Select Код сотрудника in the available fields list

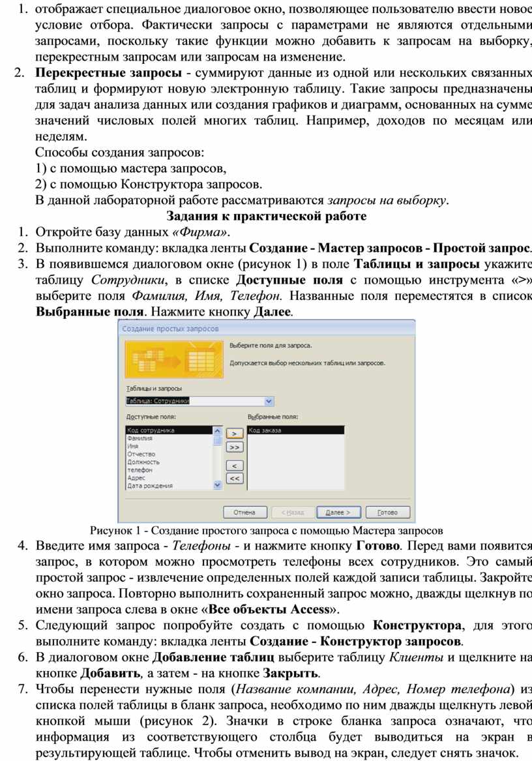[x=169, y=430]
